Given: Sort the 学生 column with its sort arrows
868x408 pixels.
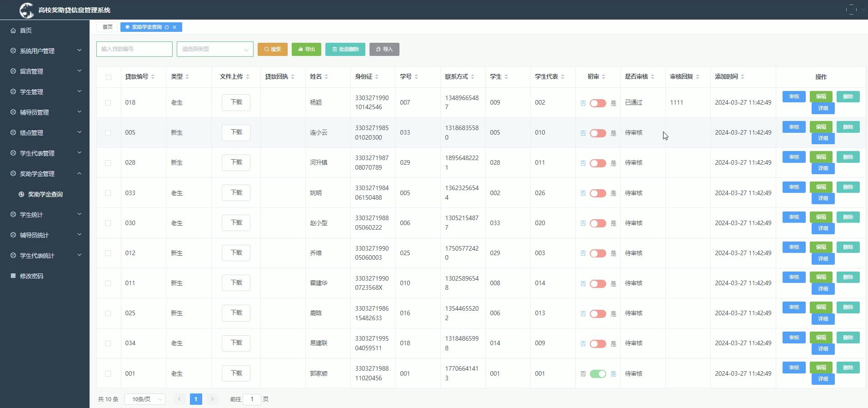Looking at the screenshot, I should pyautogui.click(x=506, y=77).
